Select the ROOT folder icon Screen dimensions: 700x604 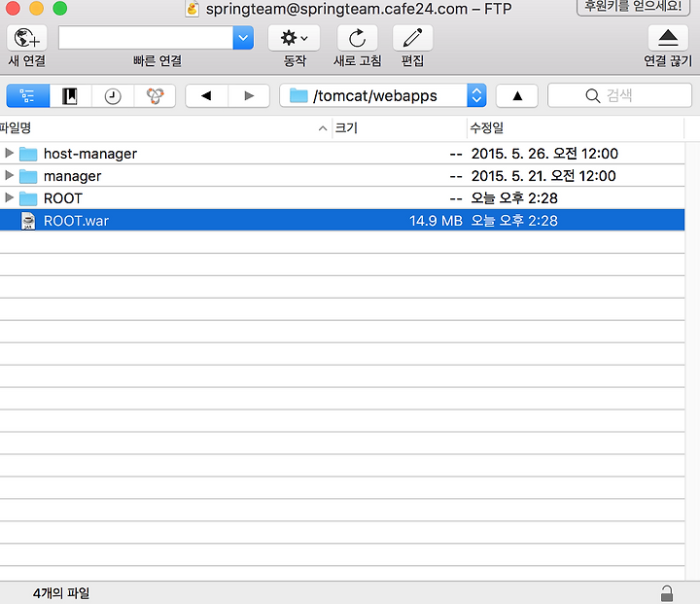28,198
